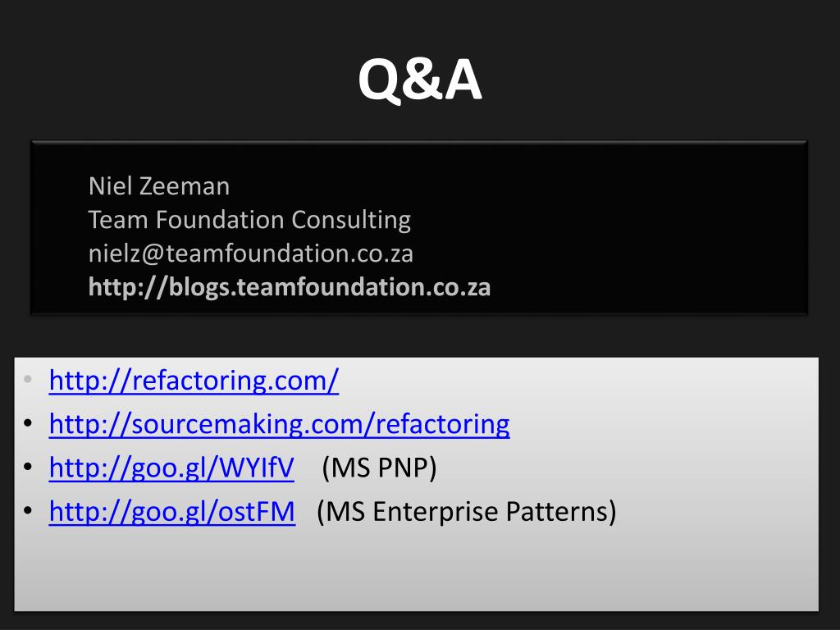Open the sourcemaking.com/refactoring link

tap(279, 424)
